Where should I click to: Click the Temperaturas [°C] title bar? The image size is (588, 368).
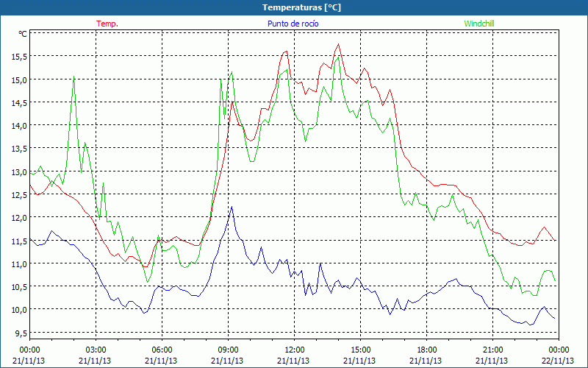[294, 7]
